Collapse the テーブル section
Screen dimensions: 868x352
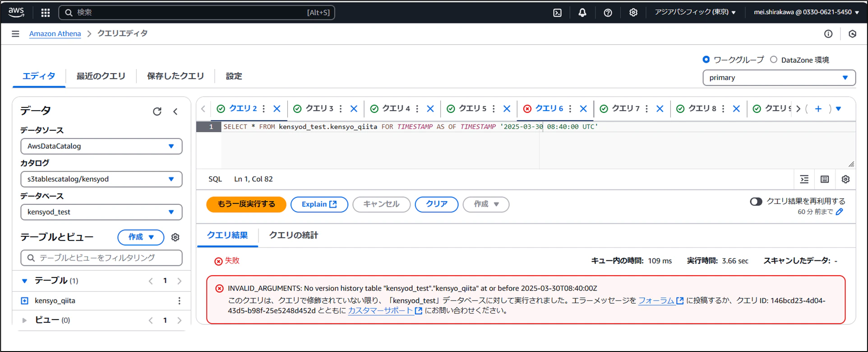coord(24,281)
